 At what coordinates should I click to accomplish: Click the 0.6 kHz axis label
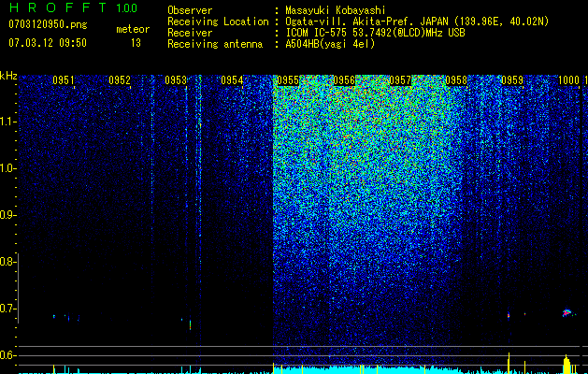[x=7, y=355]
